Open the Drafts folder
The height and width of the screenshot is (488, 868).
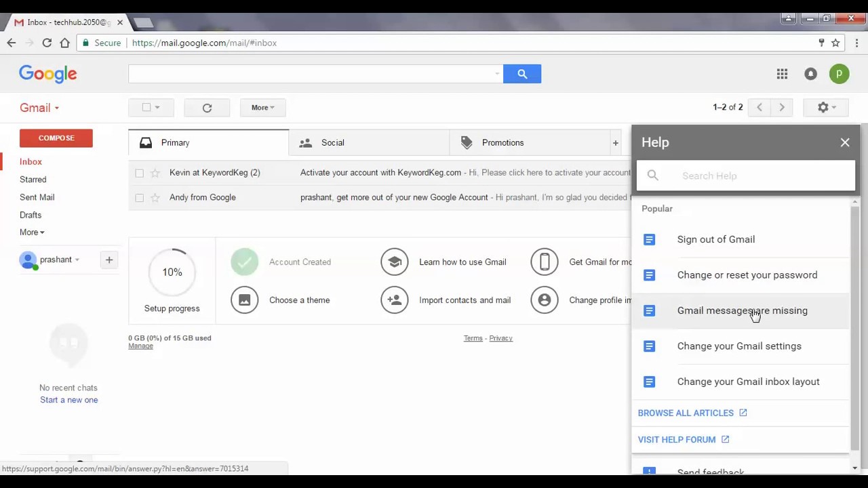coord(31,215)
